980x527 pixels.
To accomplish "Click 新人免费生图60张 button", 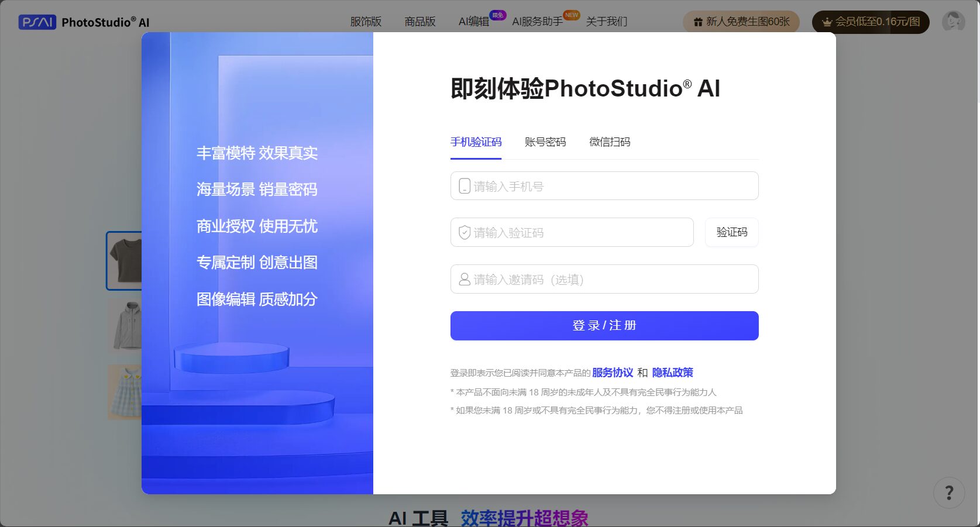I will 741,22.
